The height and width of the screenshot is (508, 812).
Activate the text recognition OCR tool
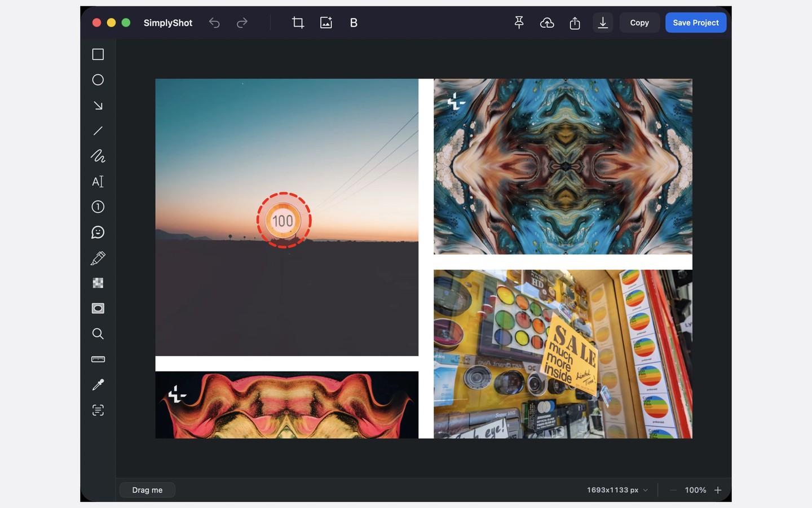(98, 410)
